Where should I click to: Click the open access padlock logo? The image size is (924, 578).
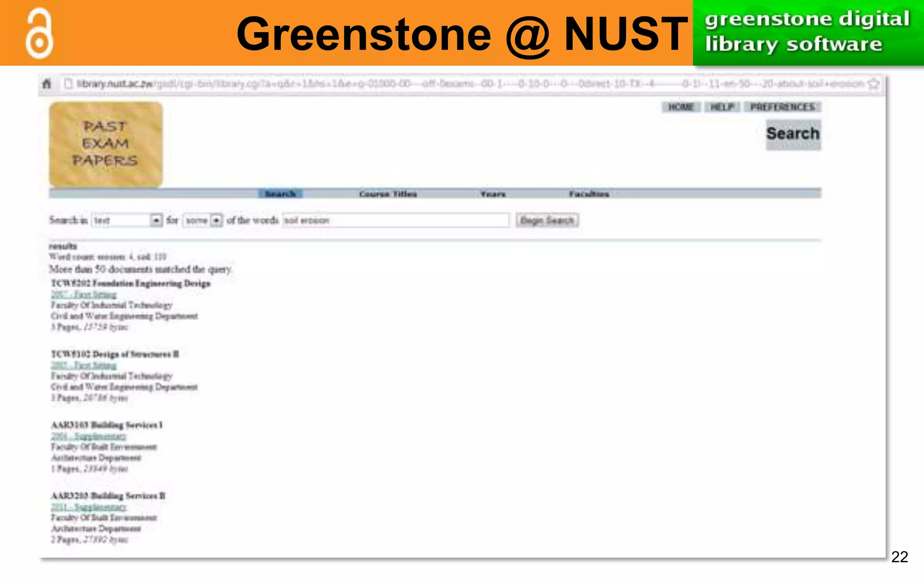click(39, 34)
